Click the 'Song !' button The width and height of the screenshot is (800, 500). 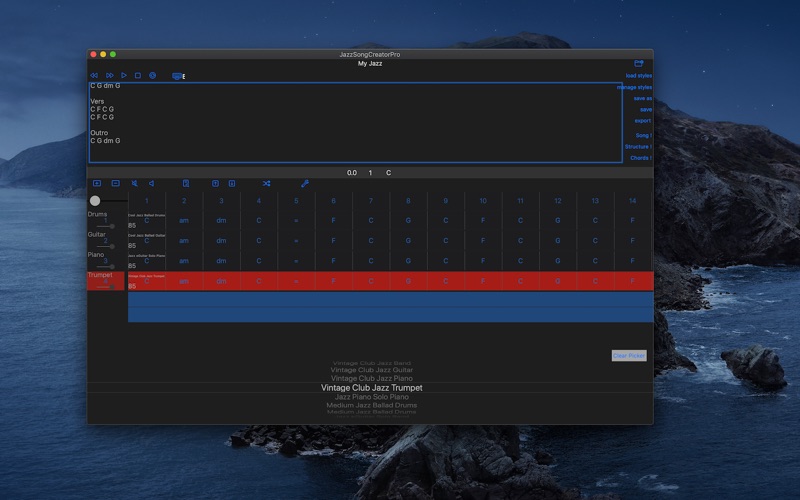click(643, 135)
